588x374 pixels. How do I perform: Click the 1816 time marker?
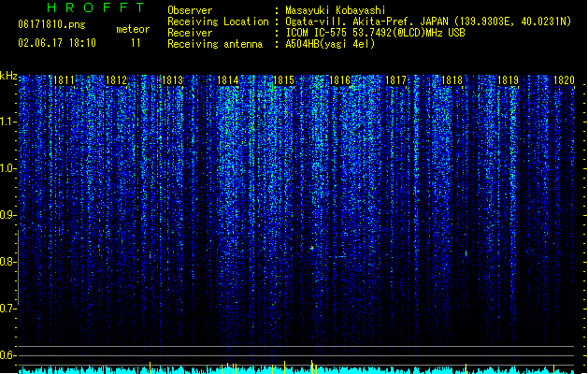point(339,79)
